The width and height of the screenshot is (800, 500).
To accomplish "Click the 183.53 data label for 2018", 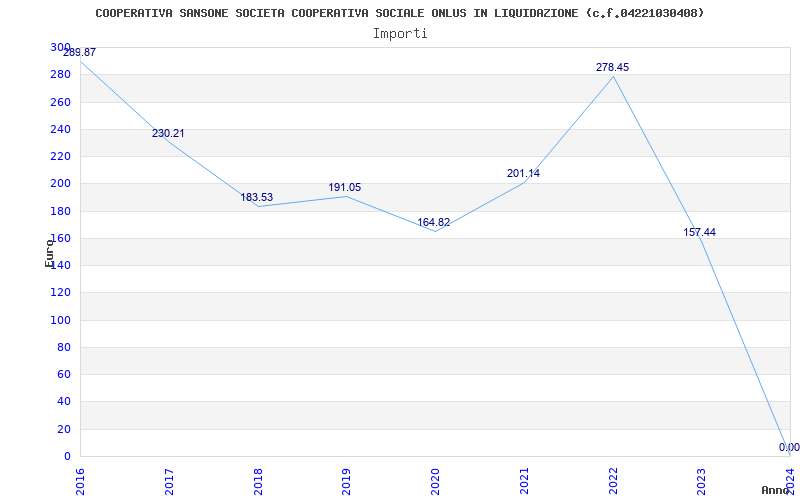I will pos(257,197).
